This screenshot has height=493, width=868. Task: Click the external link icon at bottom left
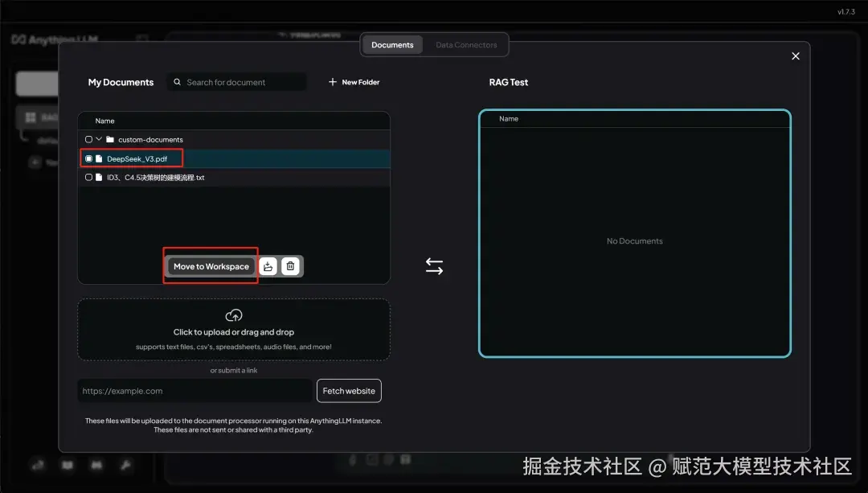click(x=38, y=466)
